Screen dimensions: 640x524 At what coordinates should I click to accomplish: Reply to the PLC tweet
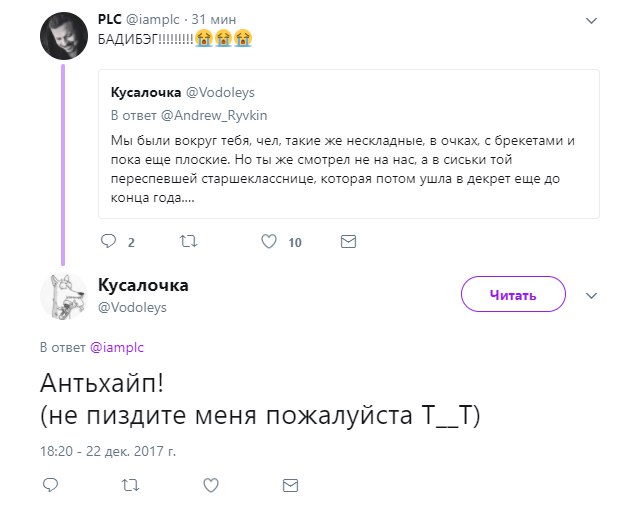[110, 241]
